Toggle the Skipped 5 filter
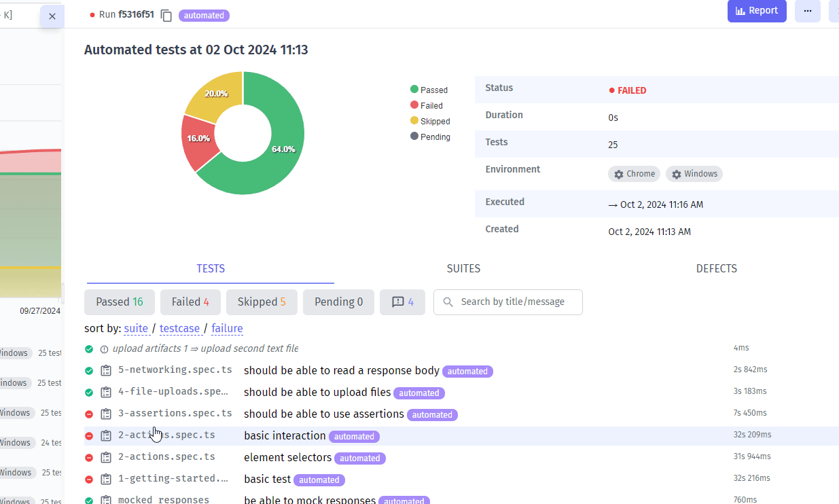This screenshot has width=839, height=504. coord(262,302)
